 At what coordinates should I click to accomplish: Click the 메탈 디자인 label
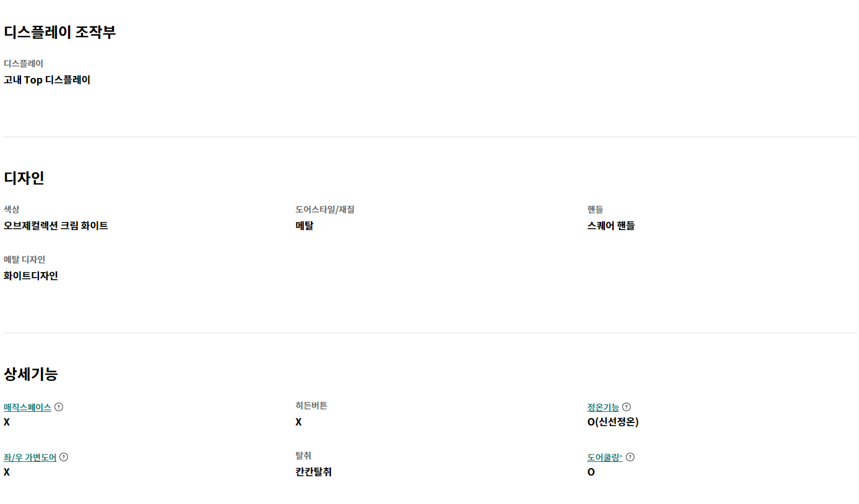pyautogui.click(x=24, y=260)
